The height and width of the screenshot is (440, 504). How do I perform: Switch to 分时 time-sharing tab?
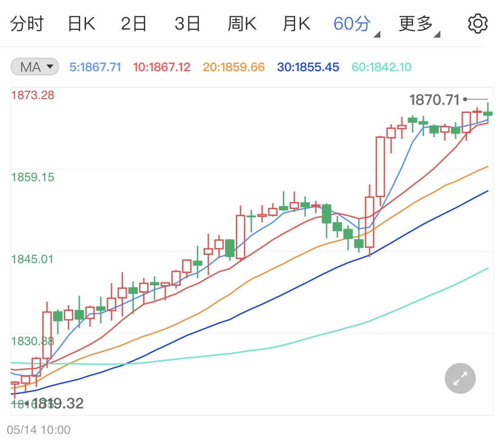click(27, 24)
